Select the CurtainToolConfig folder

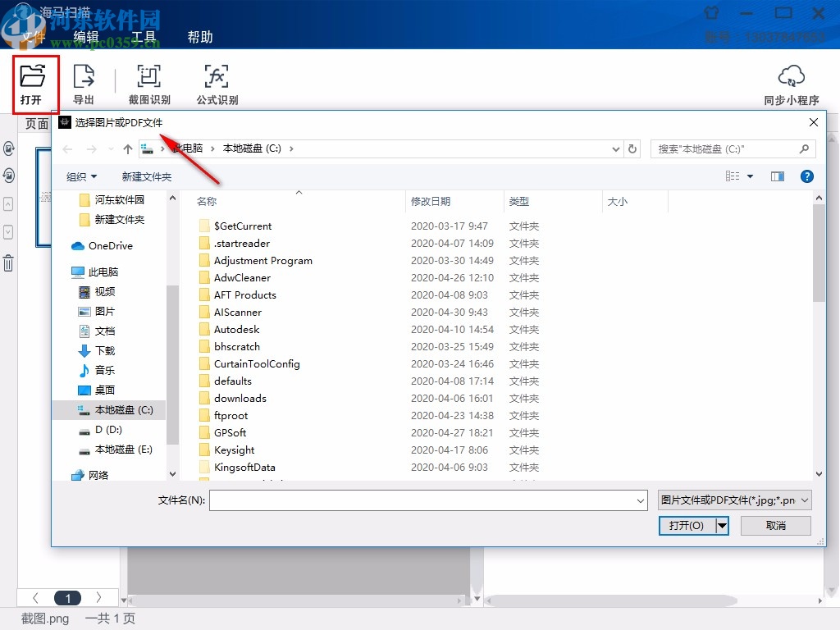257,363
